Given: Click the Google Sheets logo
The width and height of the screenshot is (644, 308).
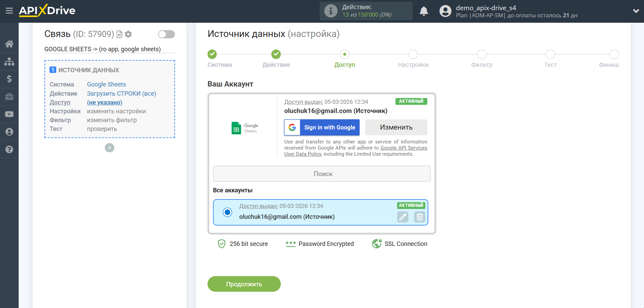Looking at the screenshot, I should pyautogui.click(x=245, y=128).
